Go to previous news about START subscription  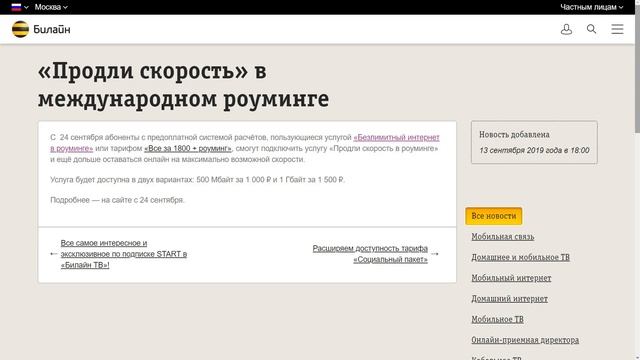click(124, 254)
